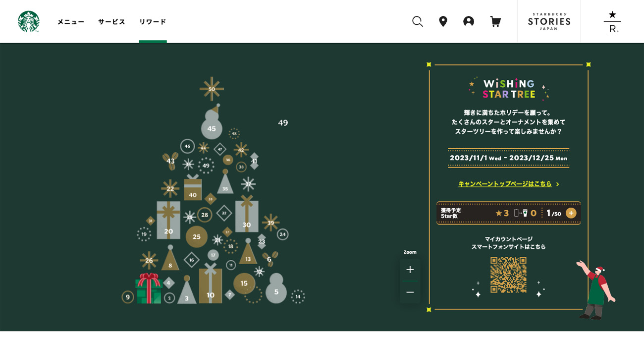The height and width of the screenshot is (347, 644).
Task: Open Starbucks Stories Japan link
Action: coord(549,21)
